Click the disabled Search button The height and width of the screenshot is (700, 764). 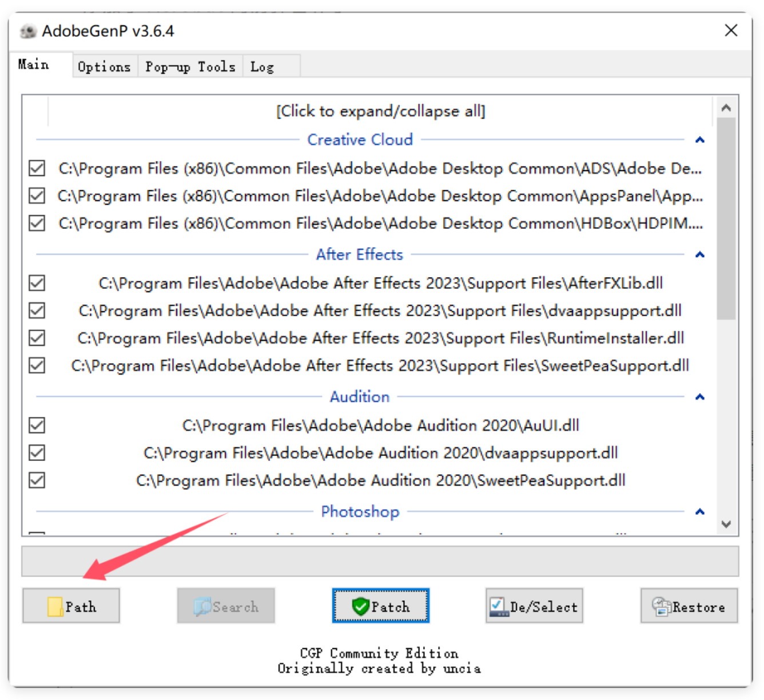226,606
